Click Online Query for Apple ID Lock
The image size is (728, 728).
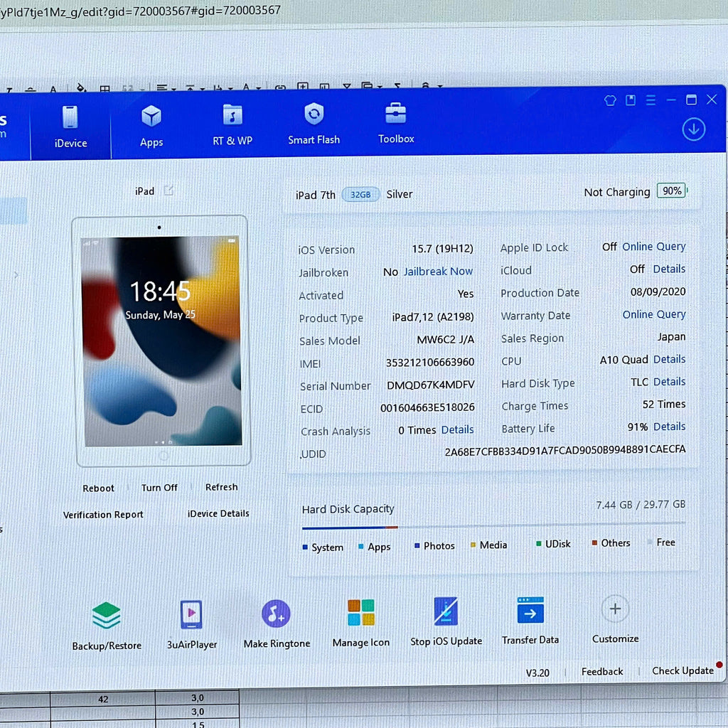653,247
